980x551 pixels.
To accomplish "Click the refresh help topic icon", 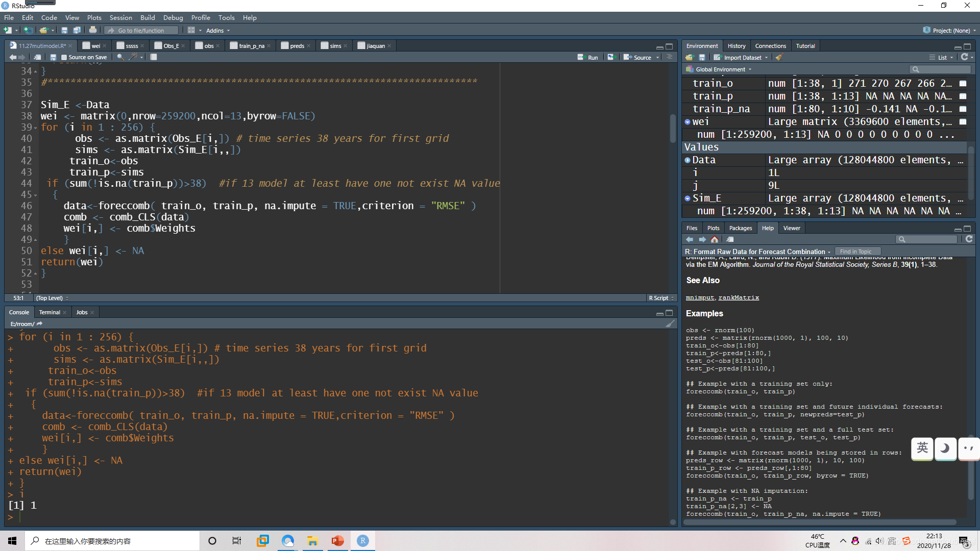I will pos(969,239).
